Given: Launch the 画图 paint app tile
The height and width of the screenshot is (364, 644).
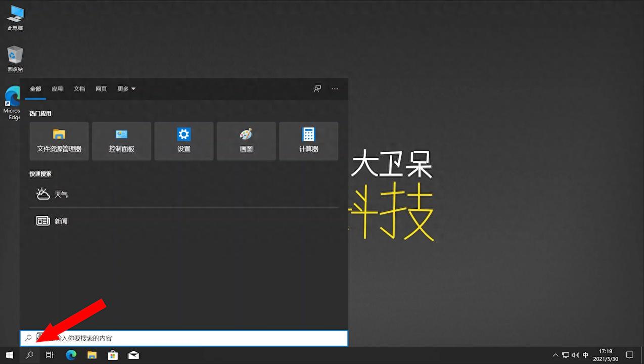Looking at the screenshot, I should (x=246, y=141).
